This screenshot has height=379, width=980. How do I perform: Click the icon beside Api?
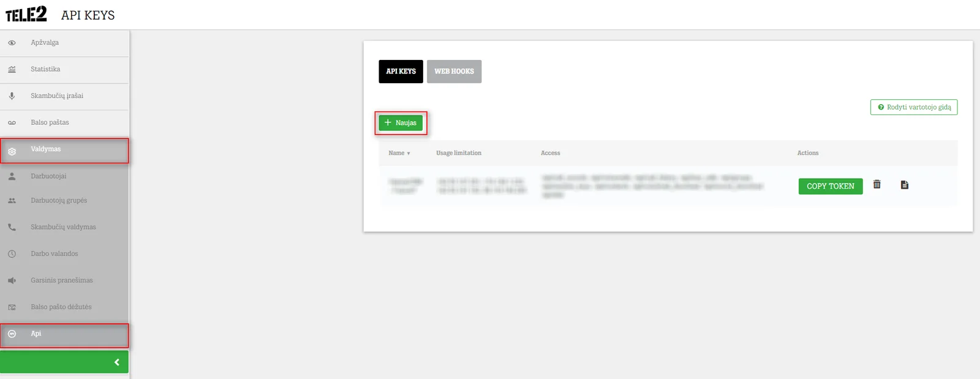[12, 334]
